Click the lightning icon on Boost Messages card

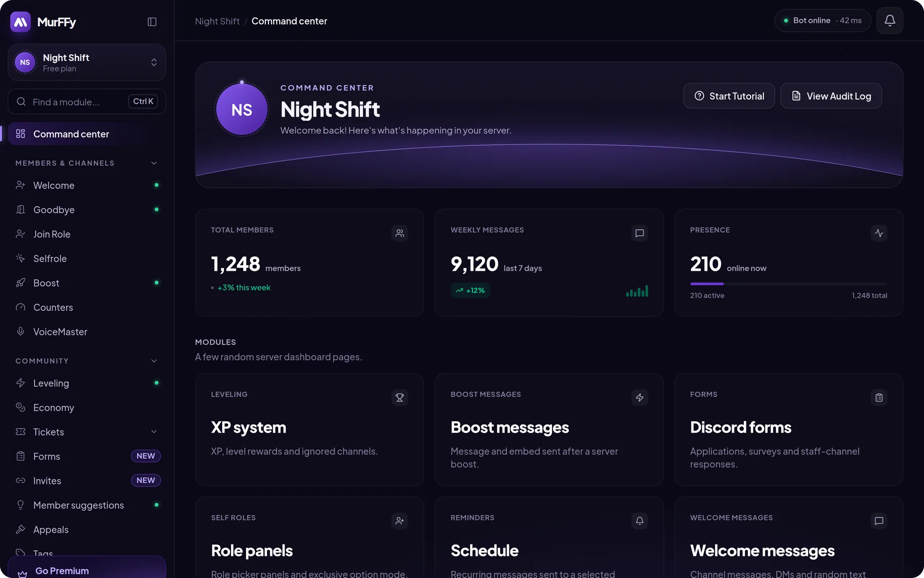(639, 397)
